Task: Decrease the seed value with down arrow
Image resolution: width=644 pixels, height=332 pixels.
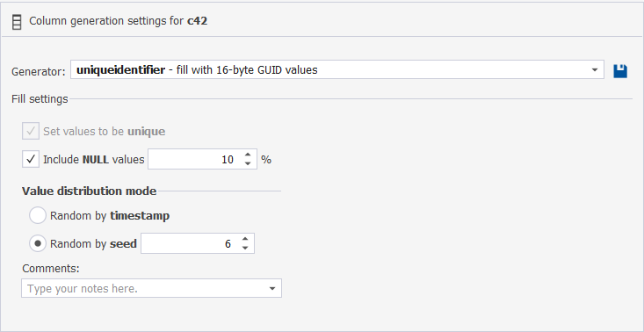Action: click(x=245, y=248)
